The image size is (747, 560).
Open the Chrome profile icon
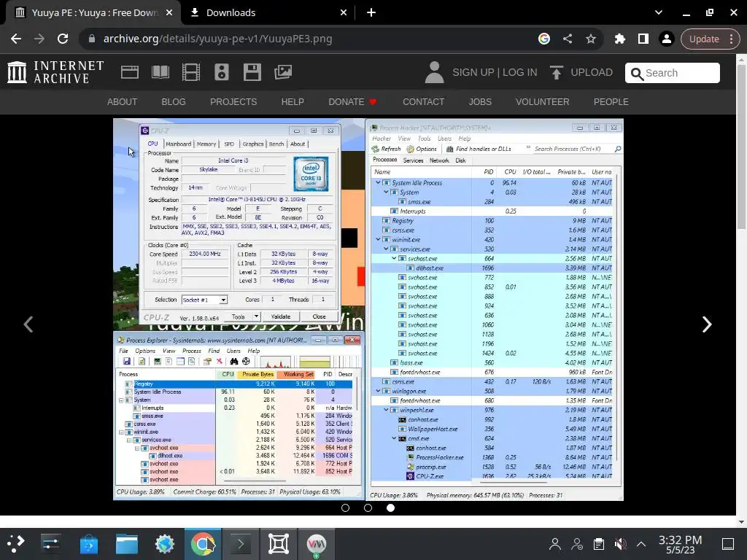coord(667,39)
